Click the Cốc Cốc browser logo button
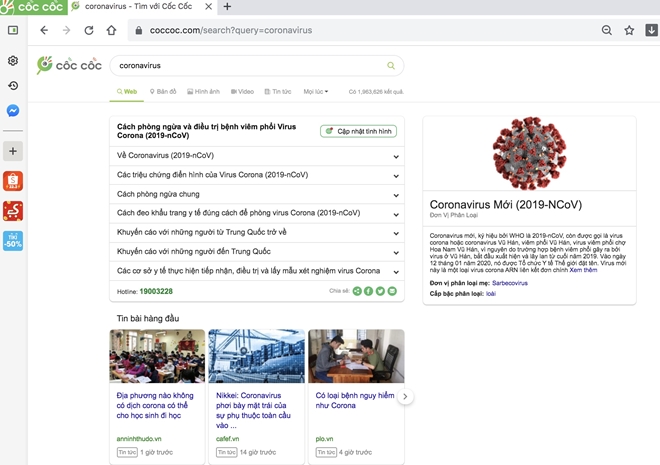Image resolution: width=660 pixels, height=465 pixels. tap(33, 7)
